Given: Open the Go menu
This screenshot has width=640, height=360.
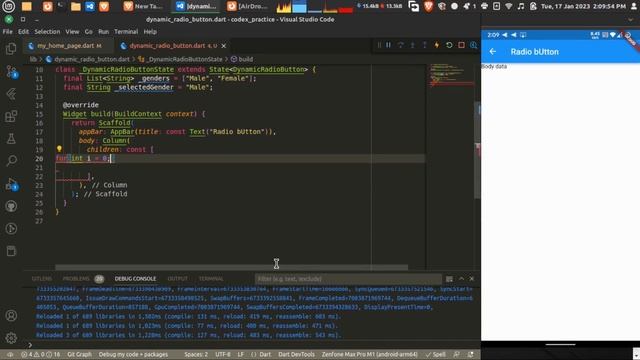Looking at the screenshot, I should 89,31.
